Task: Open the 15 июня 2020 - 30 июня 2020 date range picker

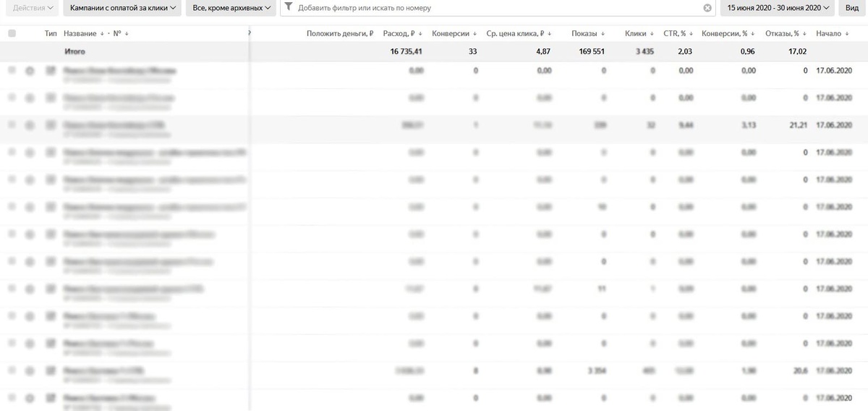Action: 778,8
